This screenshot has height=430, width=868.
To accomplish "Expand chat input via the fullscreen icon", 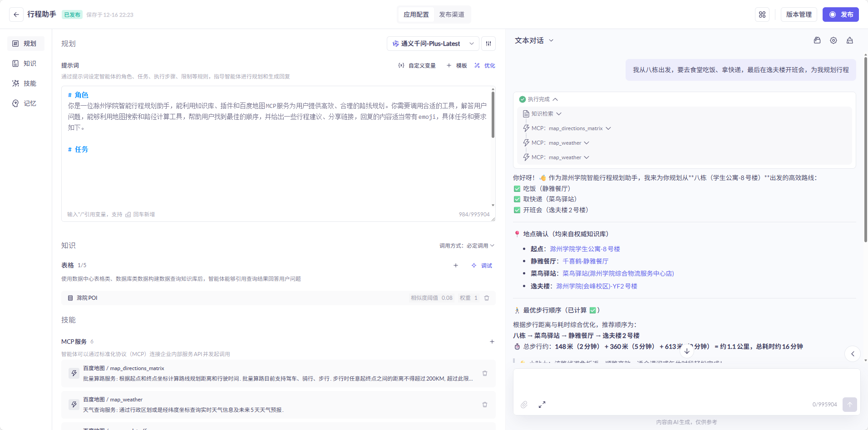I will (x=542, y=404).
